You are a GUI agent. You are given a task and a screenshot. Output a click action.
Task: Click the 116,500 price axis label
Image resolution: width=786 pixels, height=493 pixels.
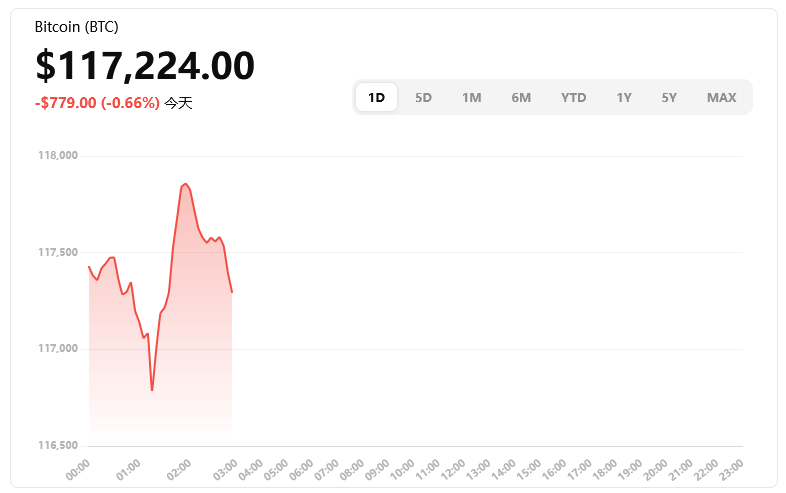58,445
